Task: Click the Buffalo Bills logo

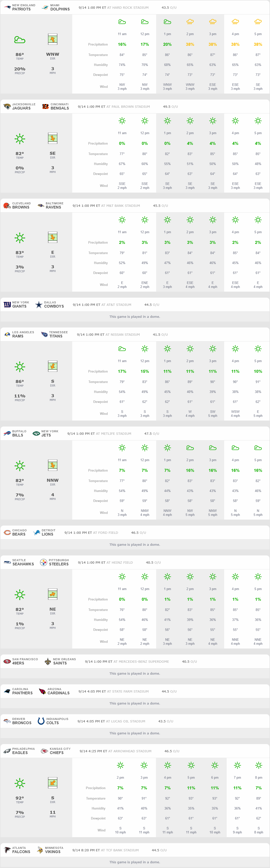Action: coord(7,433)
